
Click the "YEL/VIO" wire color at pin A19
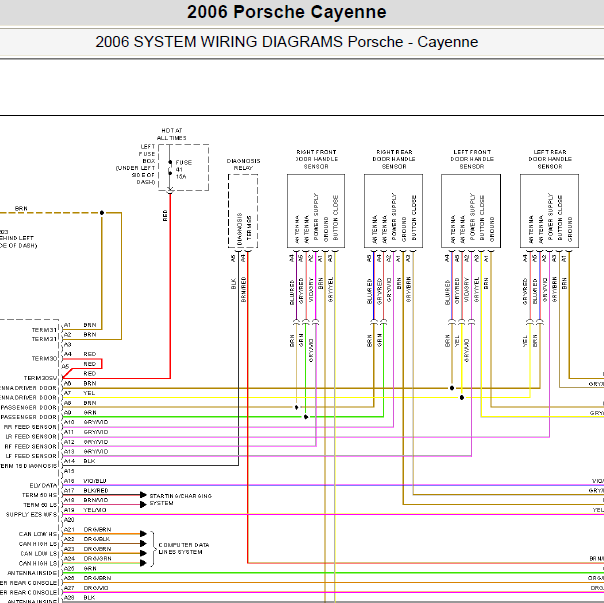(x=95, y=510)
